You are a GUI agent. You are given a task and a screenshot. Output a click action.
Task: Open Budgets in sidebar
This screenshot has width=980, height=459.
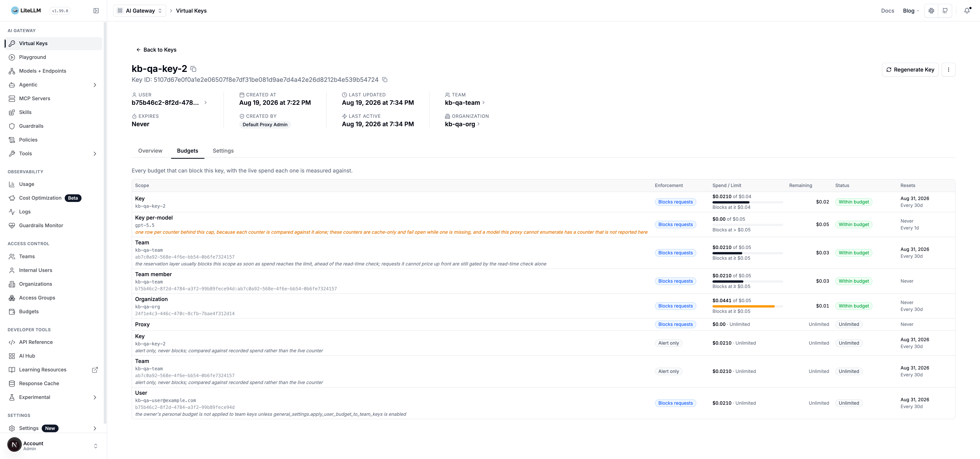tap(53, 312)
